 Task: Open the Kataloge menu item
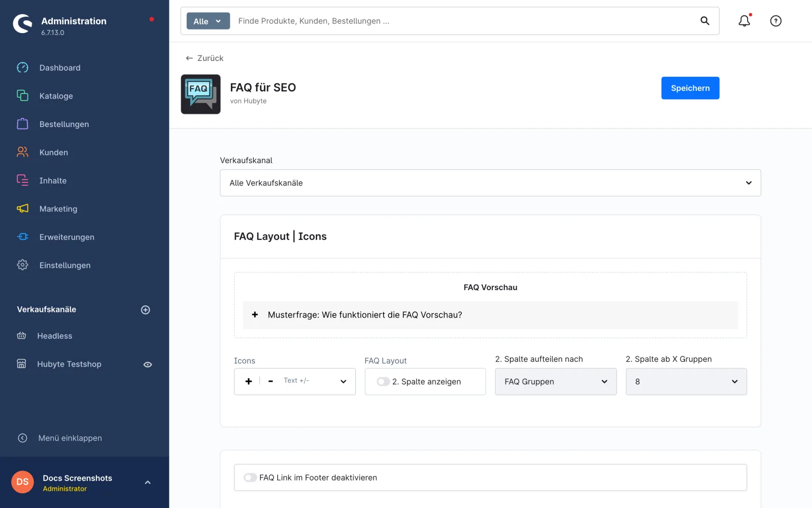point(56,96)
